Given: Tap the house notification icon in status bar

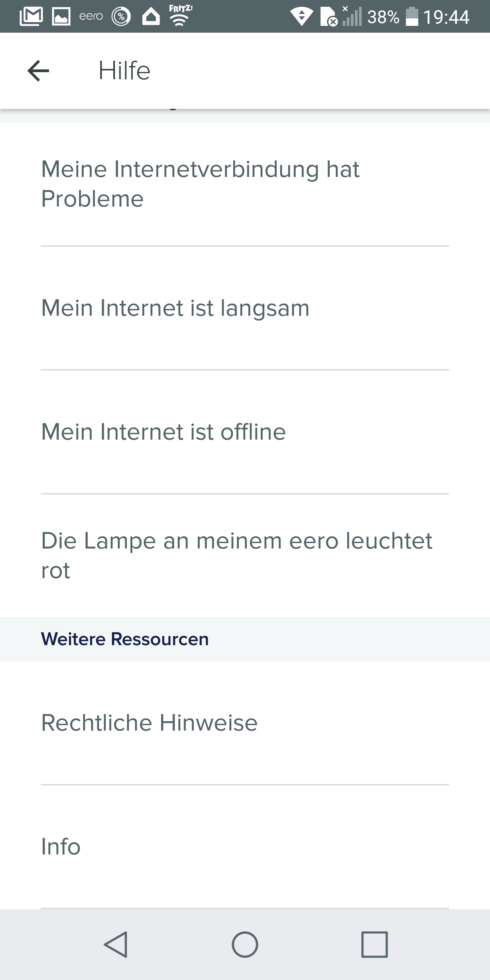Looking at the screenshot, I should 151,16.
